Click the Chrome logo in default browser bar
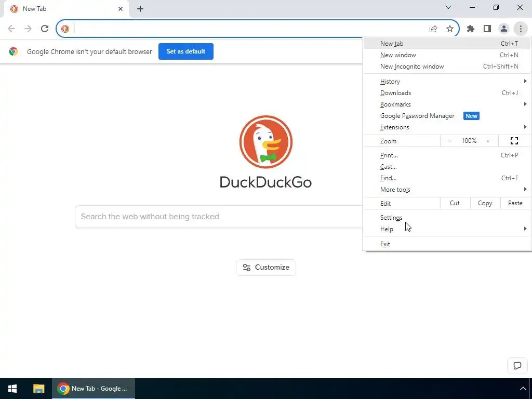This screenshot has width=532, height=399. point(14,51)
